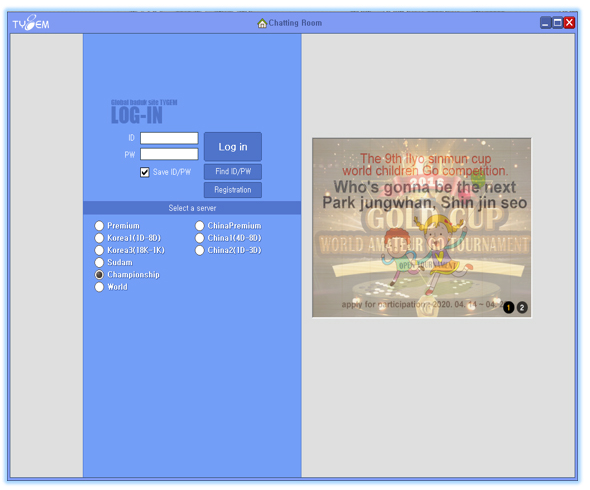Viewport: 590px width, 490px height.
Task: Open Find ID/PW
Action: pos(233,172)
